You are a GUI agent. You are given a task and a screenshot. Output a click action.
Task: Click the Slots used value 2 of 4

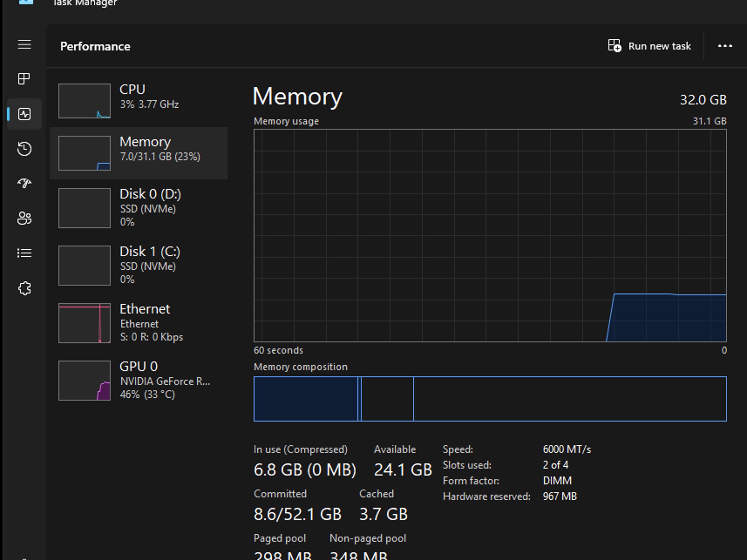coord(556,465)
